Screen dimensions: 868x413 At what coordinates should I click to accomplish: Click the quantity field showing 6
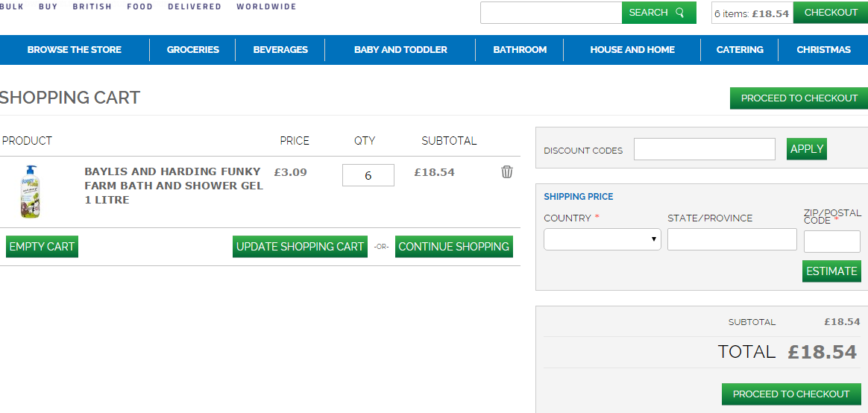pyautogui.click(x=368, y=175)
